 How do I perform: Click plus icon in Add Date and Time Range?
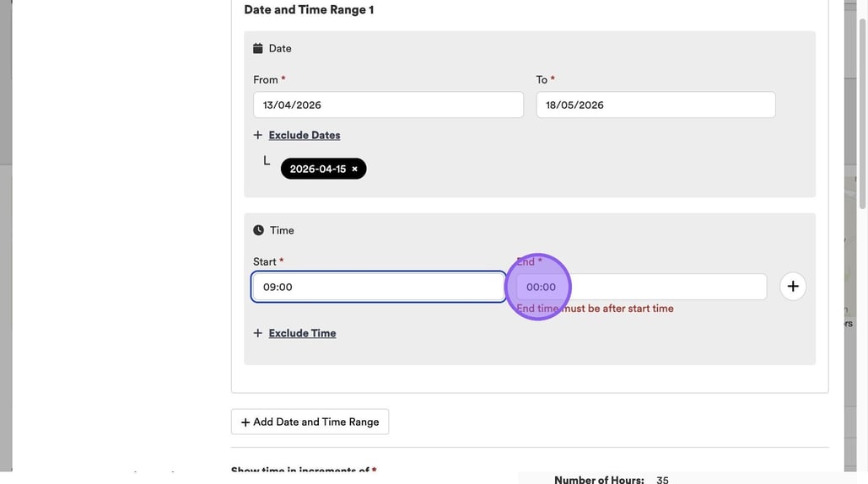pyautogui.click(x=245, y=422)
